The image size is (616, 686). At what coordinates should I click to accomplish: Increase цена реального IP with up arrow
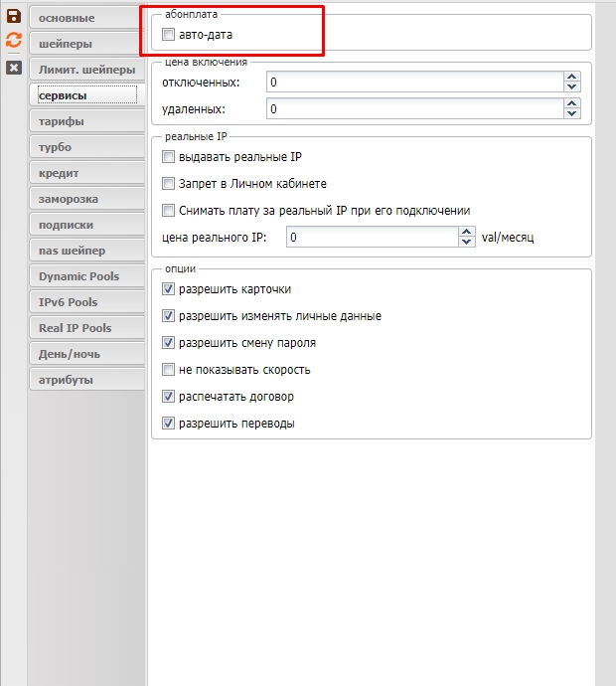[467, 234]
